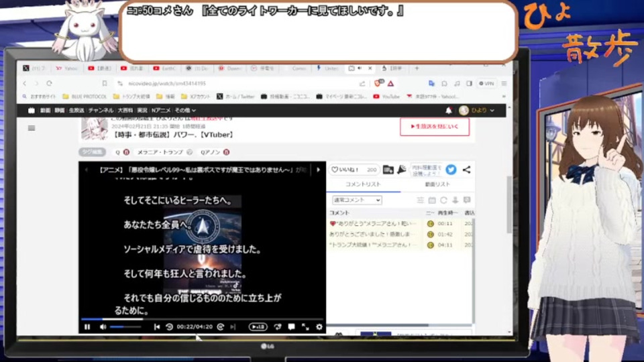Image resolution: width=644 pixels, height=362 pixels.
Task: Select the comment at 01:42
Action: click(400, 235)
